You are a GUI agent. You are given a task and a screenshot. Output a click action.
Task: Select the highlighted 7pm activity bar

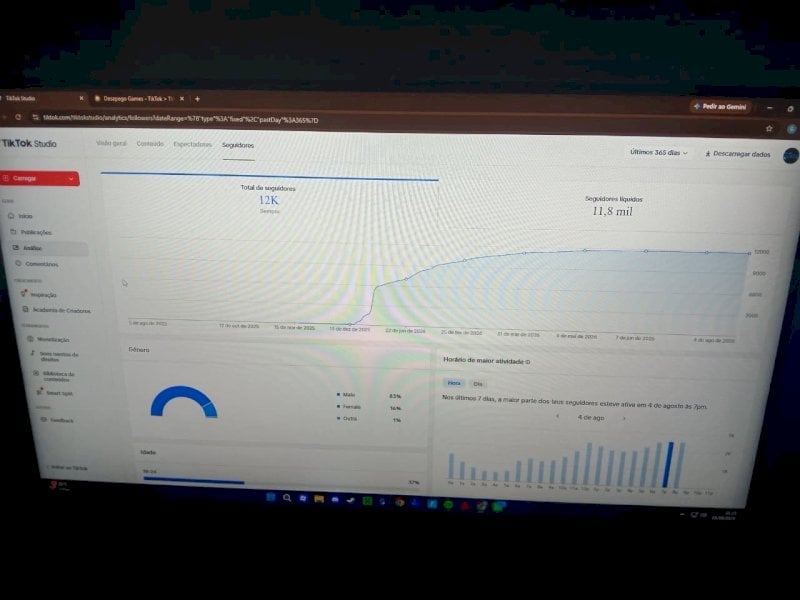(x=668, y=465)
